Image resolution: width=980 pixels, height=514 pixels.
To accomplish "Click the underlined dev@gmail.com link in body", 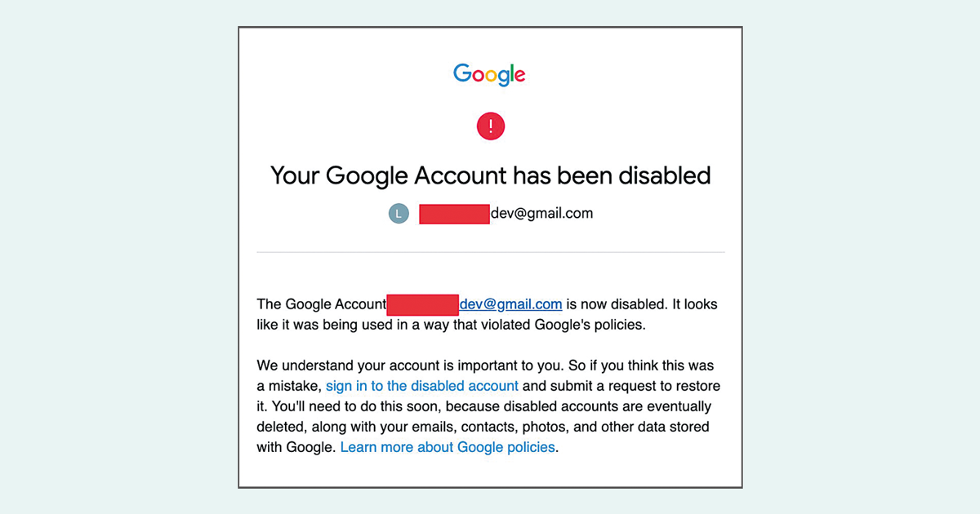I will point(510,304).
